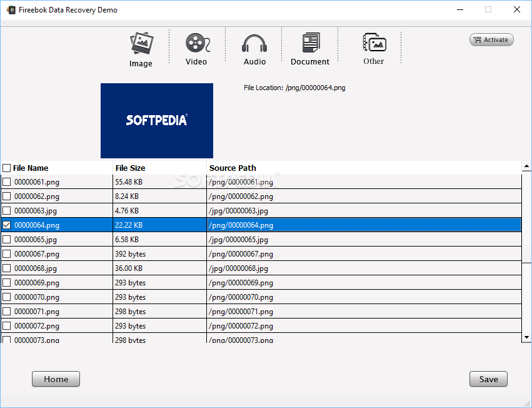Select the Image category icon

pos(141,49)
